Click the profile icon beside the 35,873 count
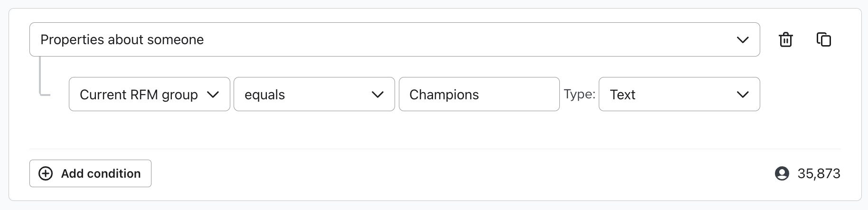The height and width of the screenshot is (210, 868). [x=782, y=173]
